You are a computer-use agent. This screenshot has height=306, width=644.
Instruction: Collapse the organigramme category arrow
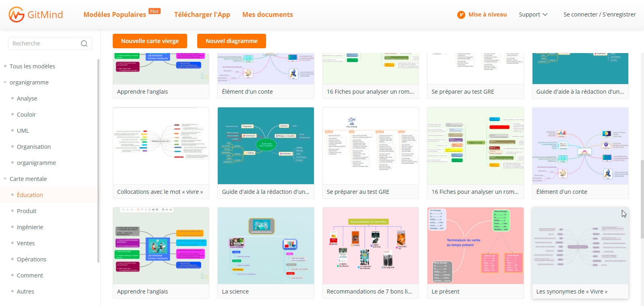tap(5, 82)
